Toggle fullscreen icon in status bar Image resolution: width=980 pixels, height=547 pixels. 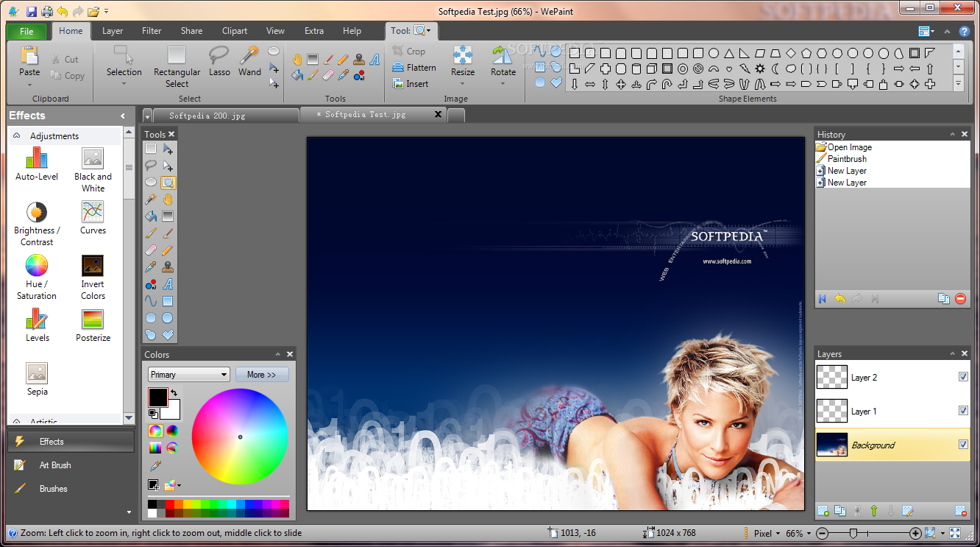955,533
